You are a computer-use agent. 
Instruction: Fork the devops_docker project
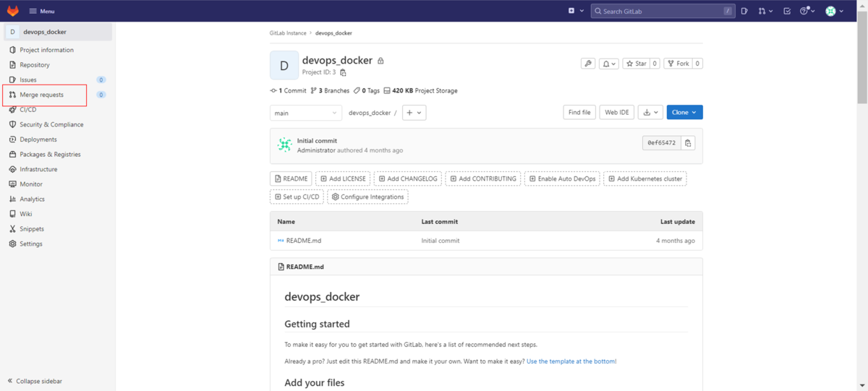tap(678, 64)
